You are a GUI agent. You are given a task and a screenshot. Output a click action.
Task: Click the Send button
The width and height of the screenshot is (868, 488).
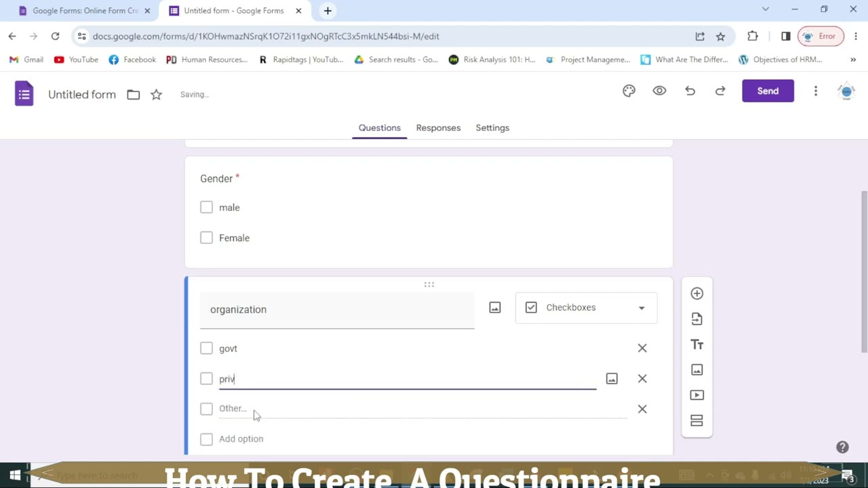tap(768, 91)
